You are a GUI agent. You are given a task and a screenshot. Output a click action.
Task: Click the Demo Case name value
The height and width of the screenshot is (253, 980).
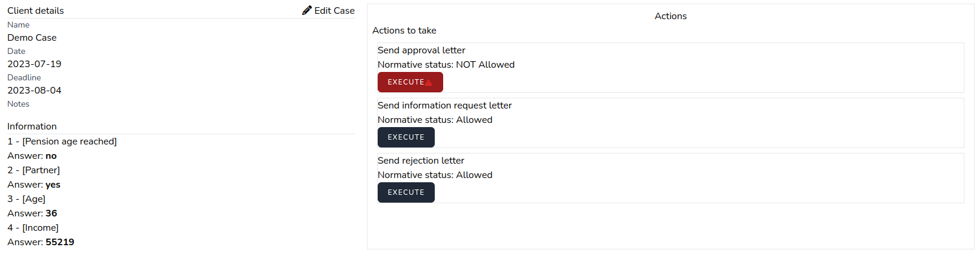pyautogui.click(x=32, y=38)
